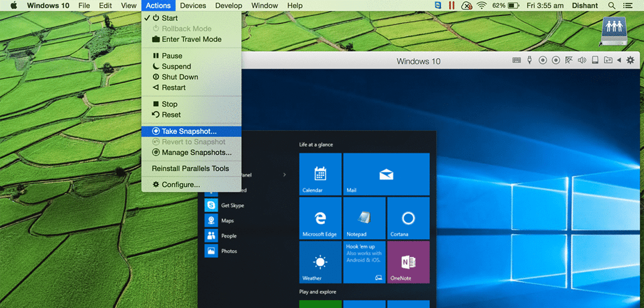Open Configure... from the Actions menu
644x308 pixels.
[191, 184]
